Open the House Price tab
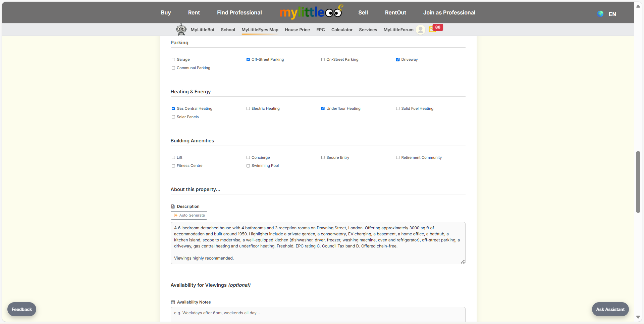Image resolution: width=644 pixels, height=324 pixels. click(x=297, y=30)
